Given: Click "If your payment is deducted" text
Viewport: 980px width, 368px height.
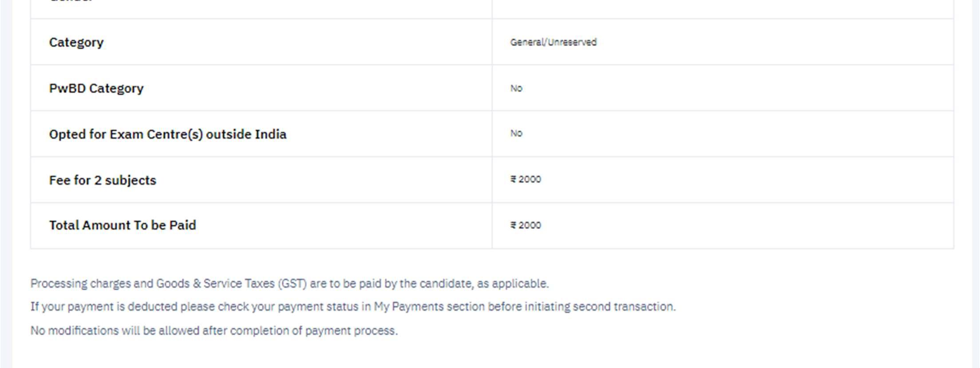Looking at the screenshot, I should click(104, 307).
